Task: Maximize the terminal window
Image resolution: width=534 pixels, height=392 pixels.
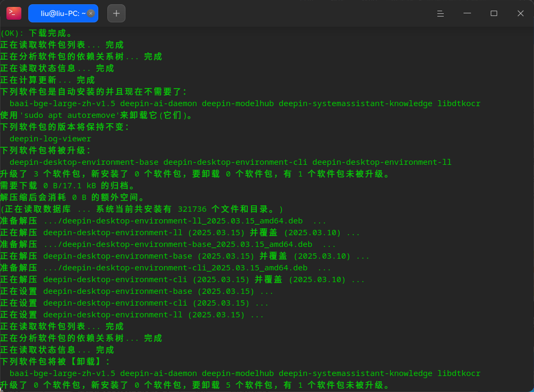Action: (494, 13)
